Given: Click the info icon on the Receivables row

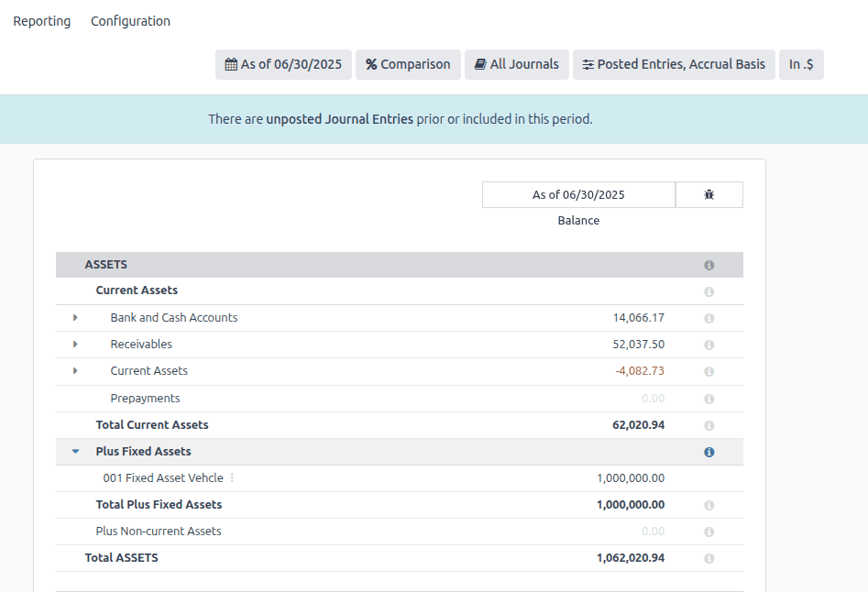Looking at the screenshot, I should point(709,345).
